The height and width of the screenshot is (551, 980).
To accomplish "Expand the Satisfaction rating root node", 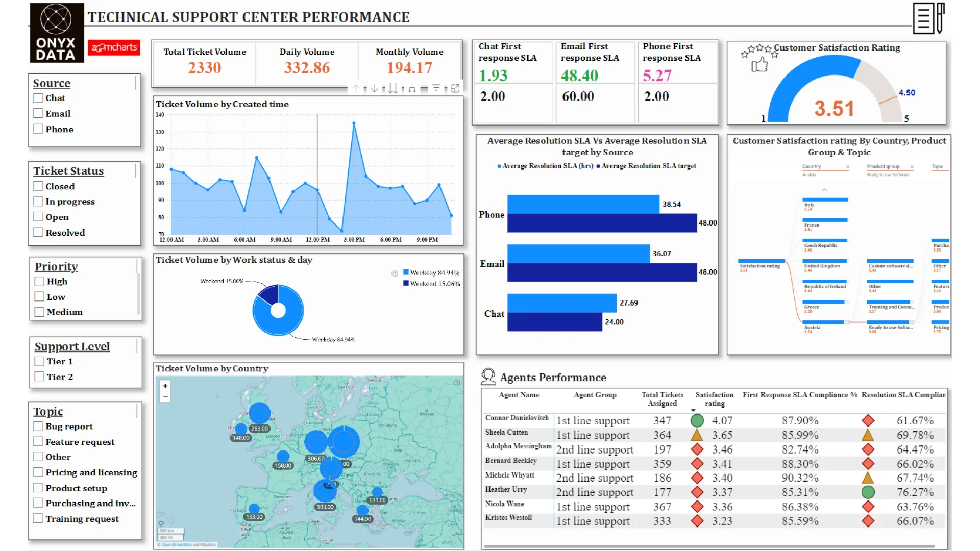I will 761,265.
